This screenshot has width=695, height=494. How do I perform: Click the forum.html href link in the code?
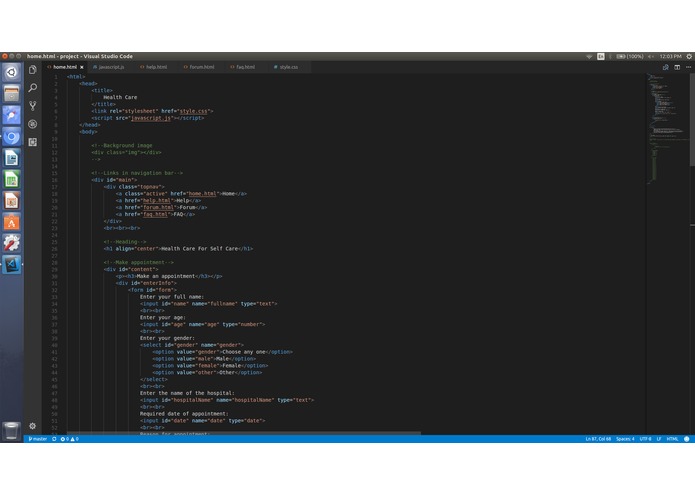(158, 207)
